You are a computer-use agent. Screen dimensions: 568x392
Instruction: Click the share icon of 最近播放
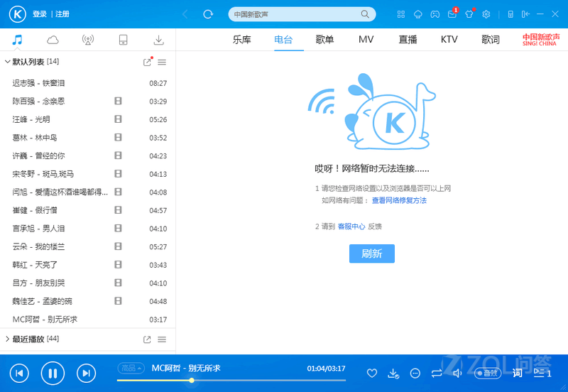click(x=147, y=339)
